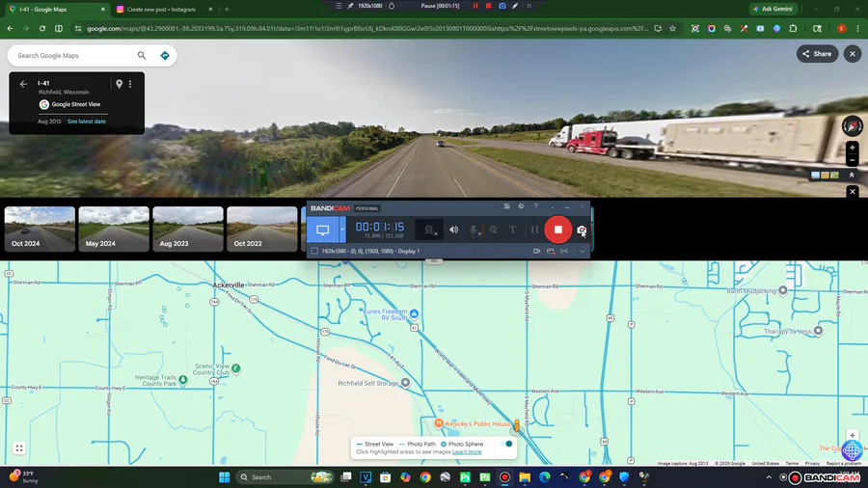Open Bandicam output folder icon
Screen dimensions: 868x488
coord(506,206)
